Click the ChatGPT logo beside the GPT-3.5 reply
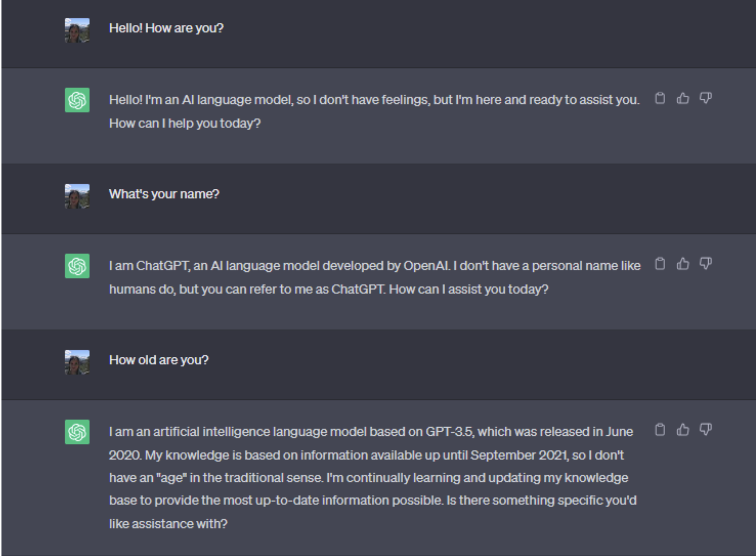 [77, 432]
